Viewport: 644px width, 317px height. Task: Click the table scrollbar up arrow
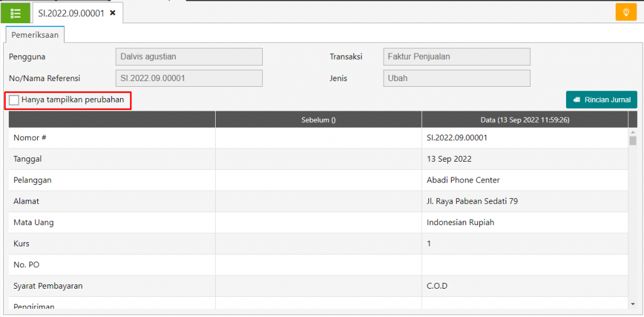(x=633, y=132)
